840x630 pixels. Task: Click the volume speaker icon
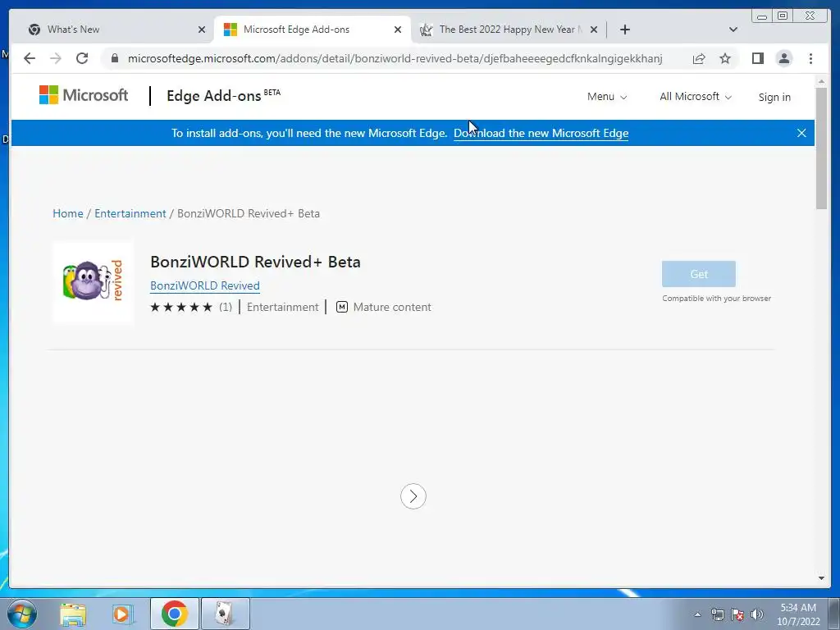pyautogui.click(x=757, y=614)
